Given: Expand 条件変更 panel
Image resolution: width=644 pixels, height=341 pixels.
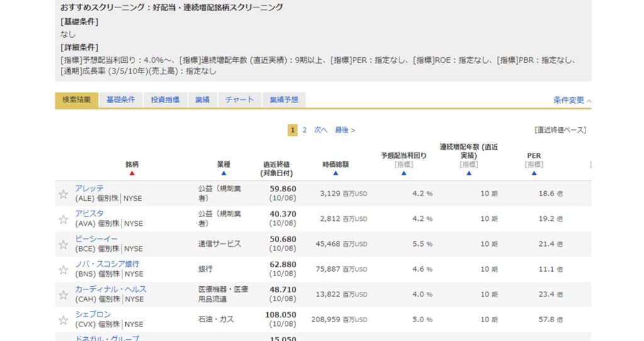Looking at the screenshot, I should click(572, 100).
